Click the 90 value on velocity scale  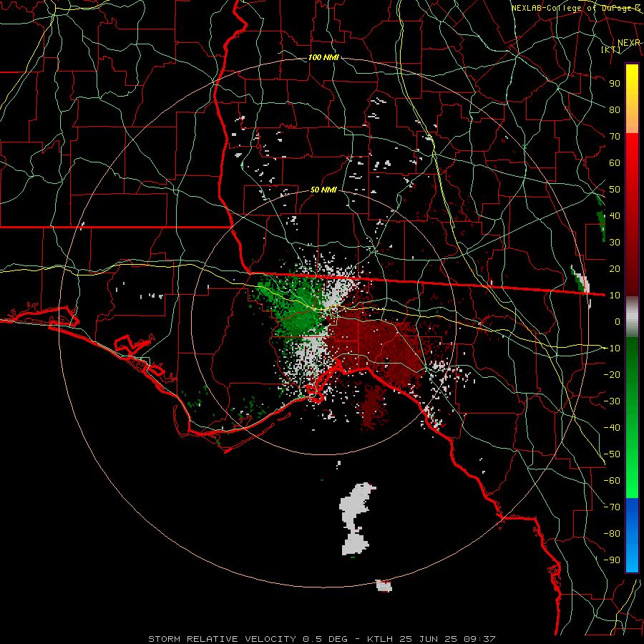(x=615, y=84)
